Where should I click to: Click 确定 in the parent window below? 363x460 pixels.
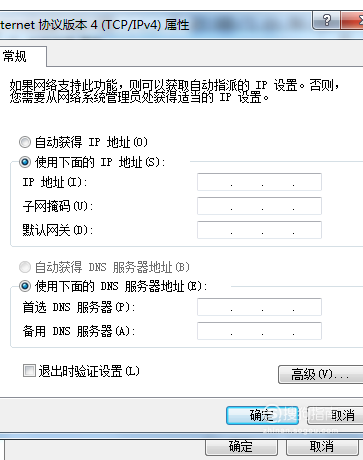[x=241, y=447]
